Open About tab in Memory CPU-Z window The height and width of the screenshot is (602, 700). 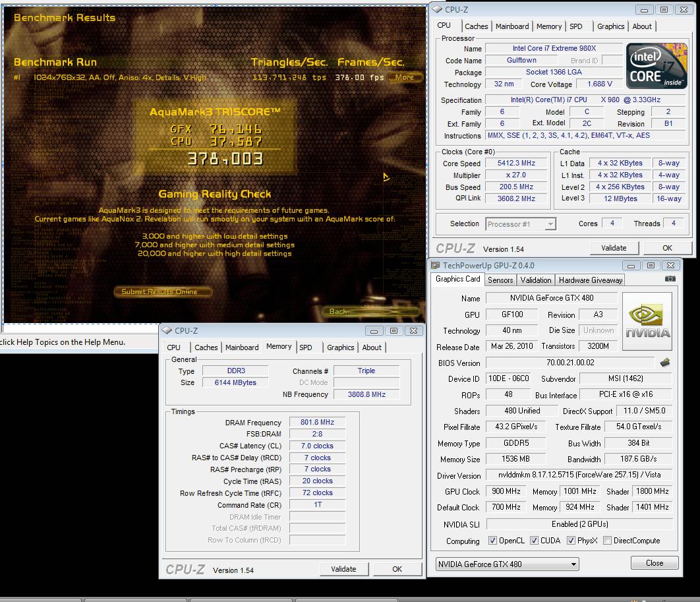(372, 347)
